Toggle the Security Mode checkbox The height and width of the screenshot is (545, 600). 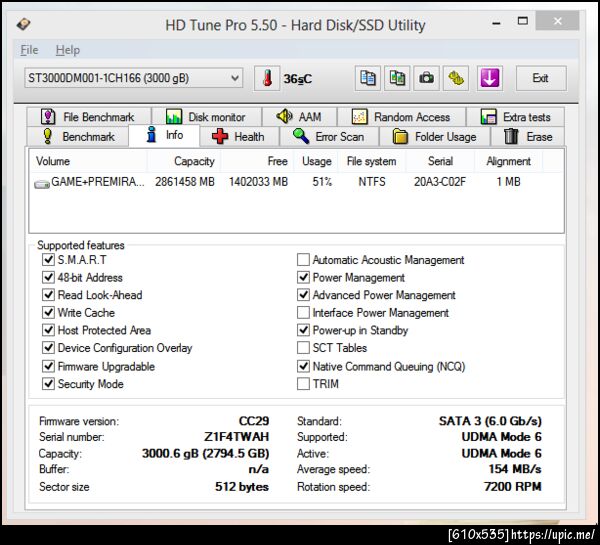[x=48, y=383]
